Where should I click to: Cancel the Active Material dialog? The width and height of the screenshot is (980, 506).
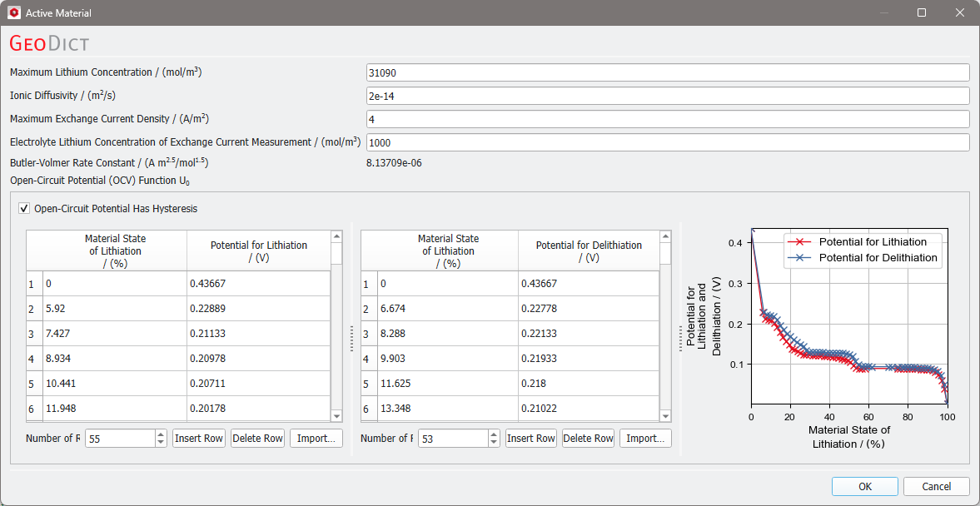(936, 487)
